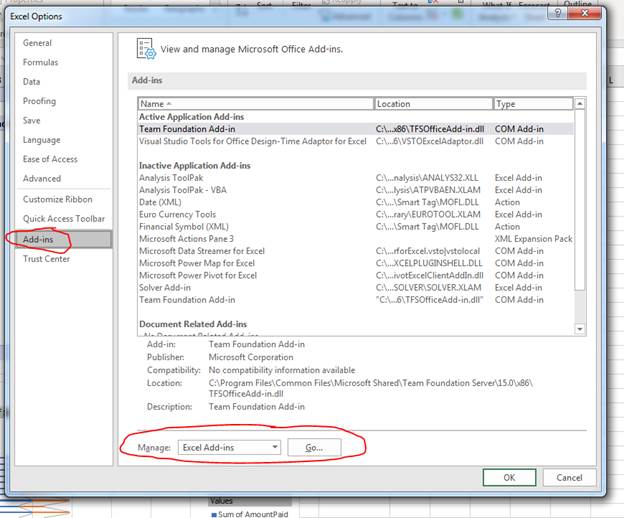Image resolution: width=624 pixels, height=518 pixels.
Task: Select the Analysis ToolPak row
Action: [355, 178]
